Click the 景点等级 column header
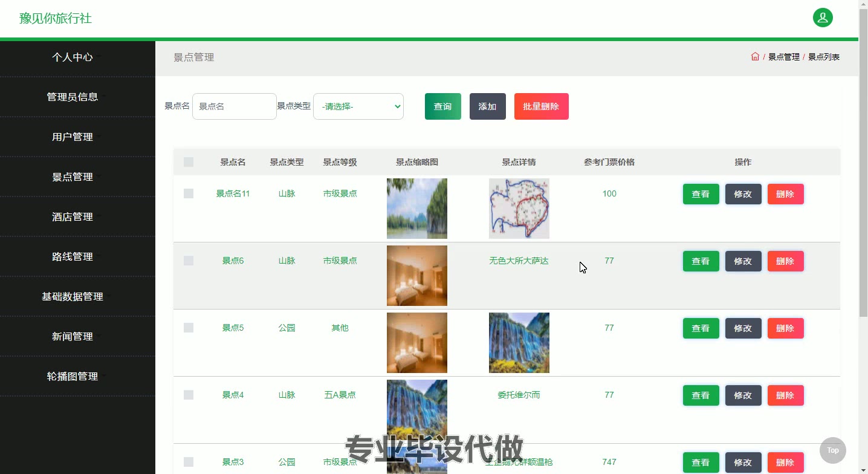 (340, 162)
